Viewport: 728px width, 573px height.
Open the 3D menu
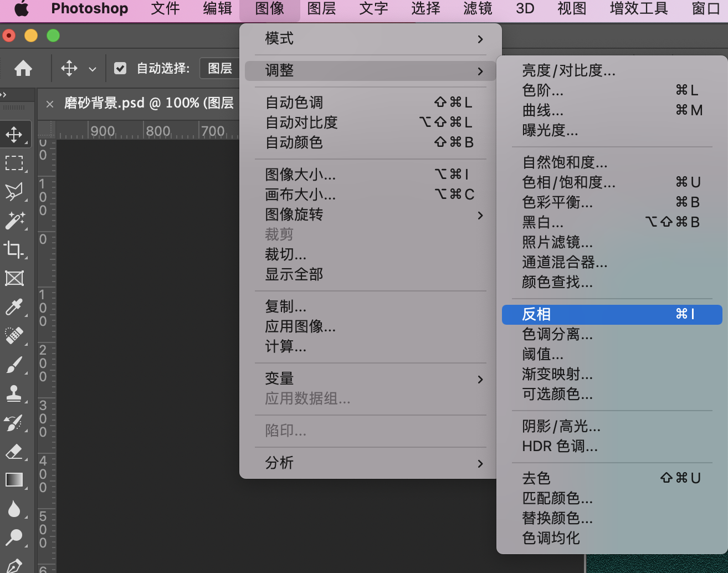coord(525,9)
